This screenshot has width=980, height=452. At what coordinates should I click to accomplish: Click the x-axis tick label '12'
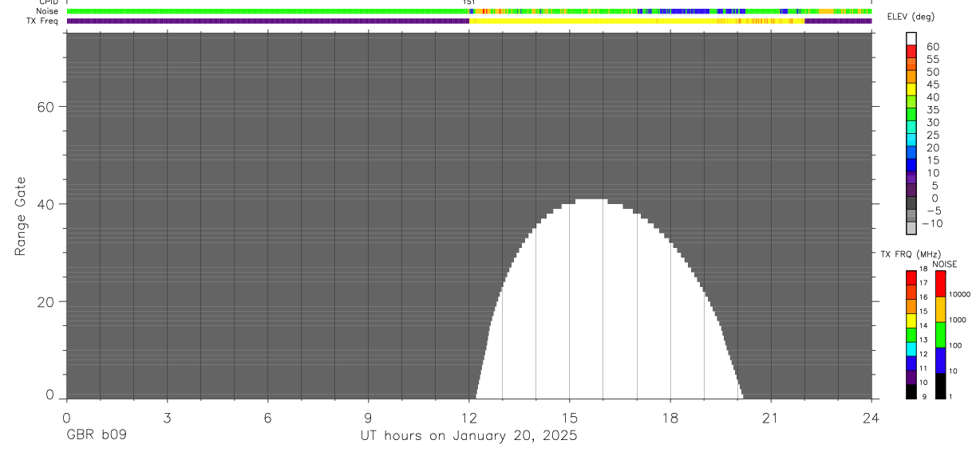[x=468, y=417]
